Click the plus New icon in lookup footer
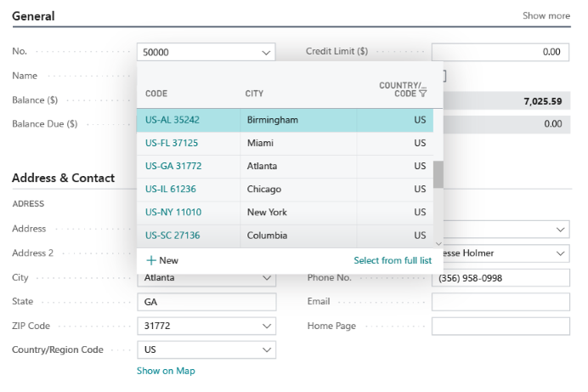The image size is (588, 392). click(151, 260)
